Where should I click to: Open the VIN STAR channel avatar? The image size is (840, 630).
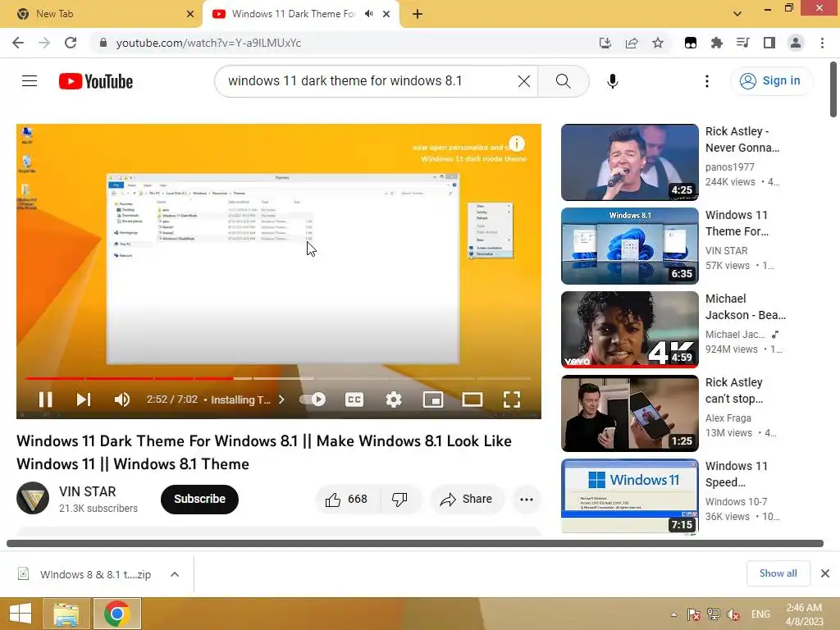click(33, 498)
